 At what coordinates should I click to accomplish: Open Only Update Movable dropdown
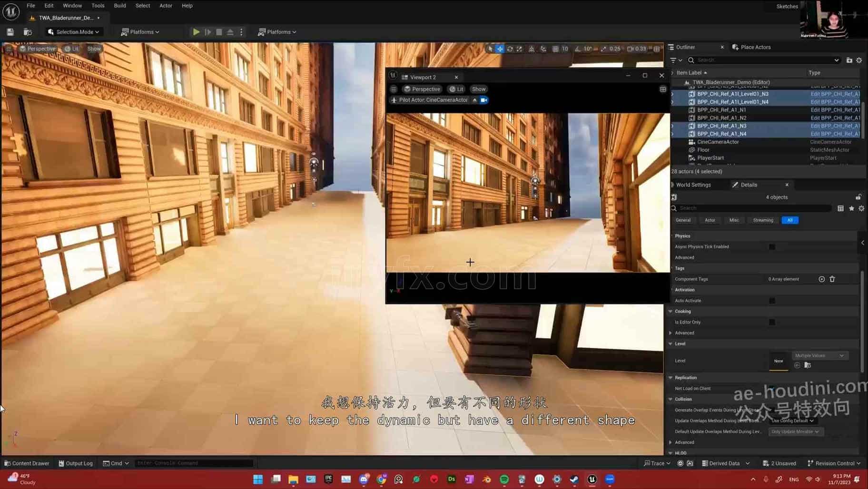tap(795, 431)
